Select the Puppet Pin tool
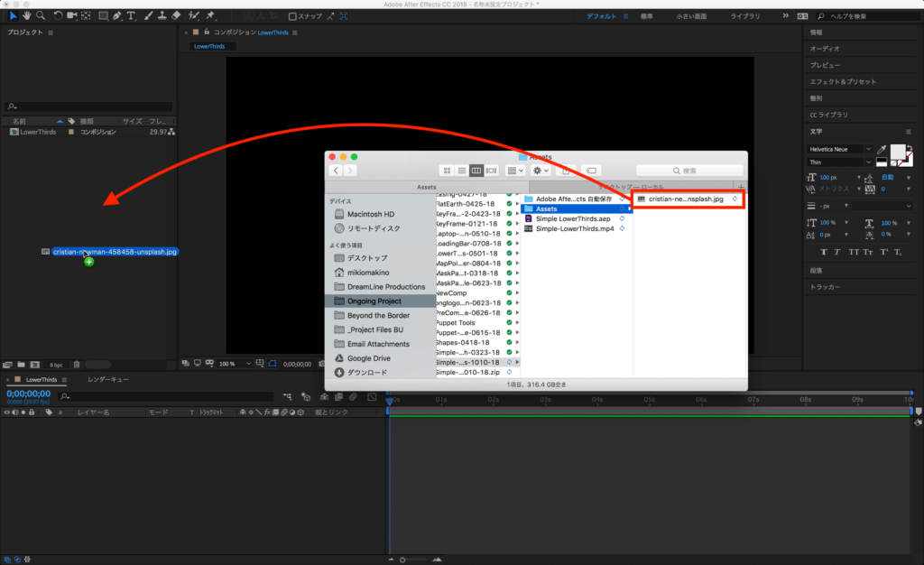 210,16
